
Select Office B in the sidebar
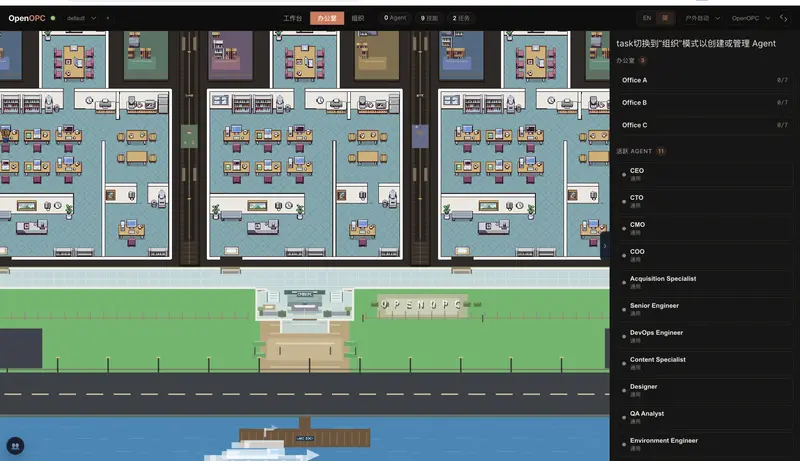704,103
